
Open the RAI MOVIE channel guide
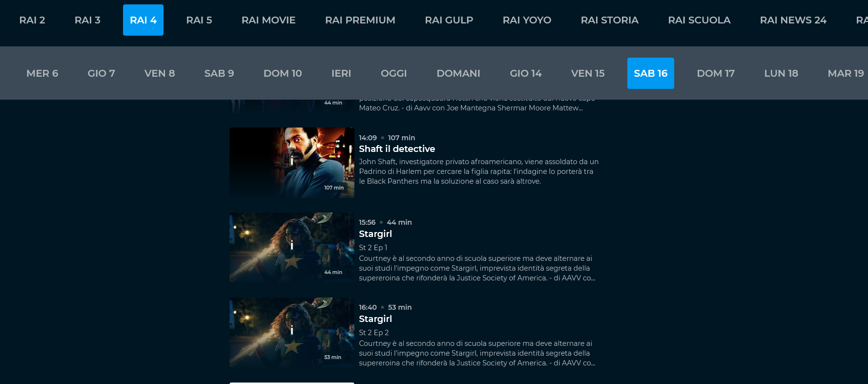[269, 20]
